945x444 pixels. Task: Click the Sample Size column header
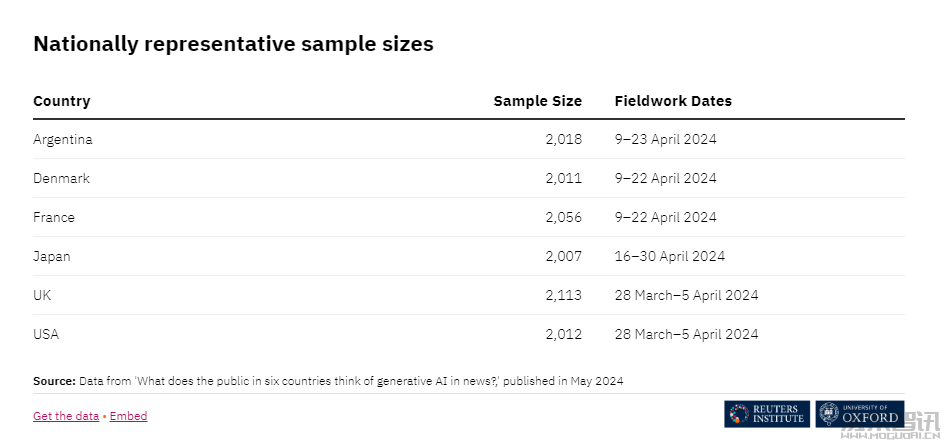538,101
